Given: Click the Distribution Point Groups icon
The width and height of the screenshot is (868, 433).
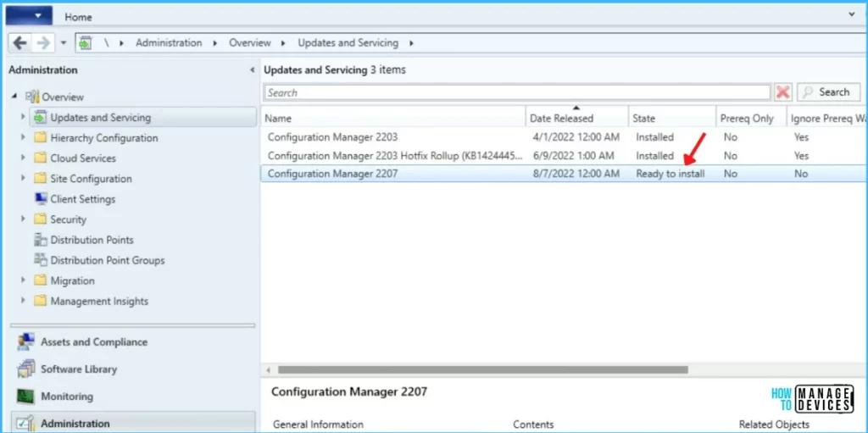Looking at the screenshot, I should pyautogui.click(x=41, y=259).
